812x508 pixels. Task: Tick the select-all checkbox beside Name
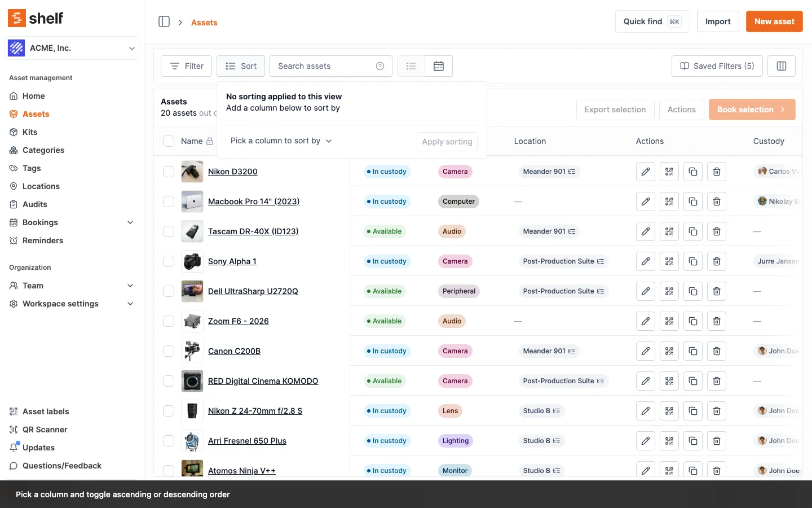point(169,141)
